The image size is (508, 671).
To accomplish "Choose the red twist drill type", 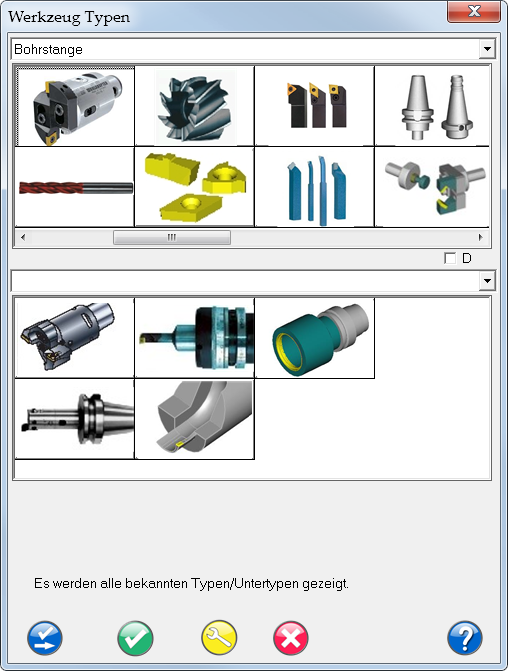I will pyautogui.click(x=75, y=187).
